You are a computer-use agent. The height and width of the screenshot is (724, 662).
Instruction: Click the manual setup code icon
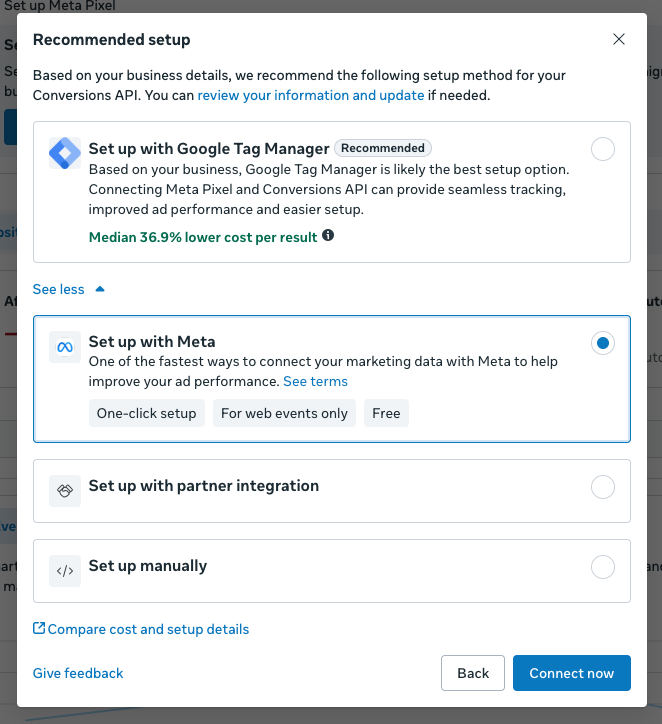coord(65,571)
